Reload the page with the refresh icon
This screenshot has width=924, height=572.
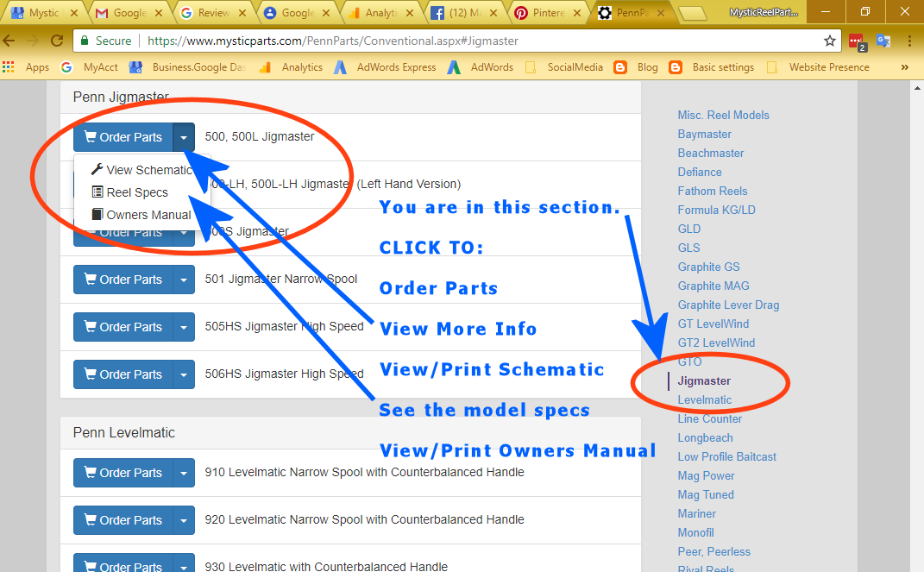click(57, 41)
